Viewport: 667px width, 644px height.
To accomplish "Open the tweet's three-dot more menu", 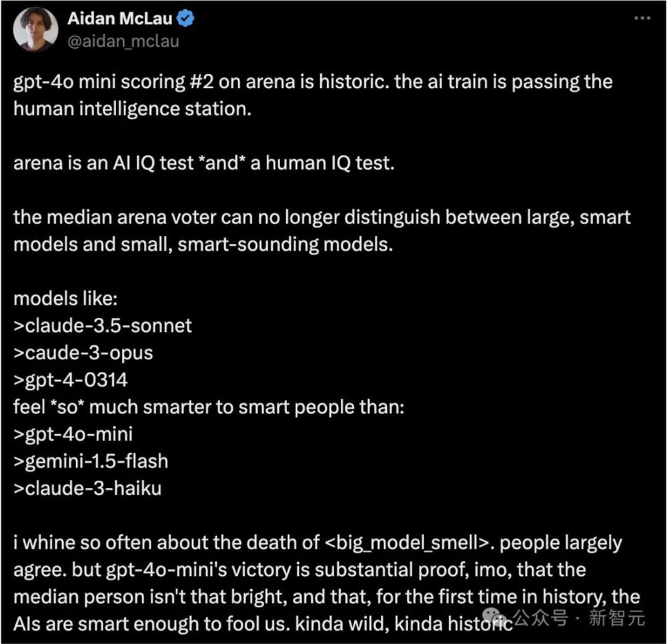I will 641,19.
